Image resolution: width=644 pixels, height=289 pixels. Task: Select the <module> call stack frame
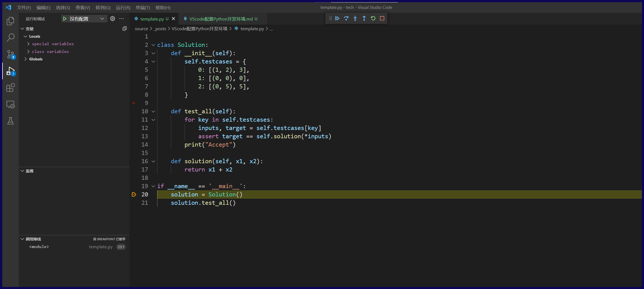pos(39,247)
